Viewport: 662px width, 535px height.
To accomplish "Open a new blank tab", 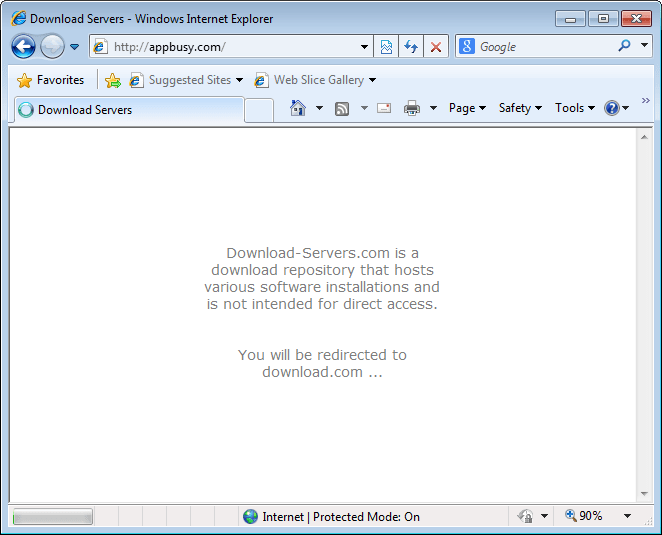I will tap(259, 111).
